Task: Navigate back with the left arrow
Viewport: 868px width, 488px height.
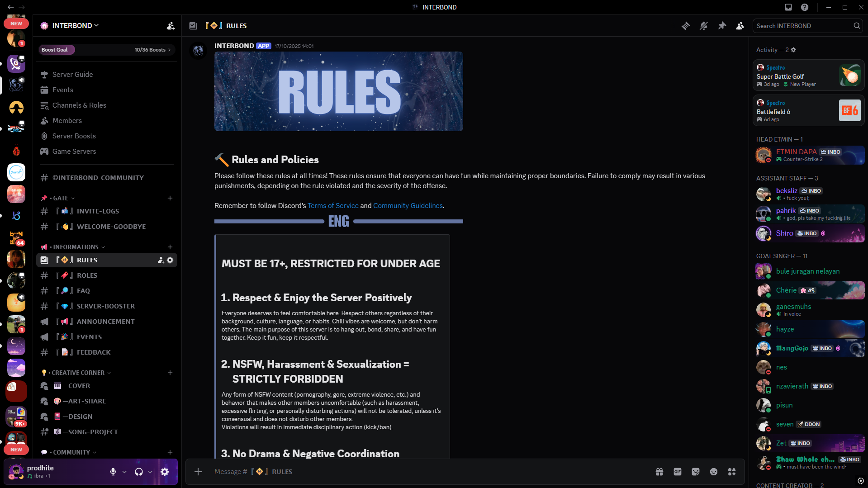Action: [x=10, y=7]
